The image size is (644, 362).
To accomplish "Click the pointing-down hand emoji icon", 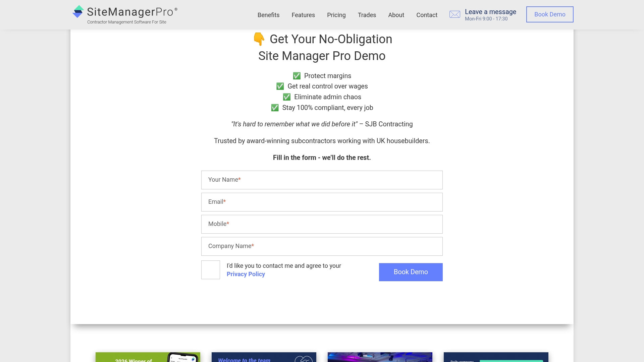I will (259, 39).
